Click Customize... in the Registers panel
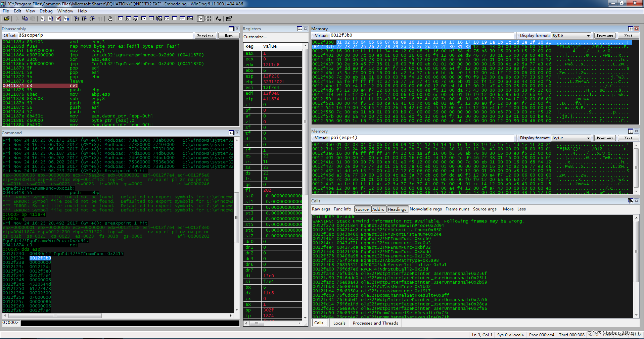 (x=255, y=37)
